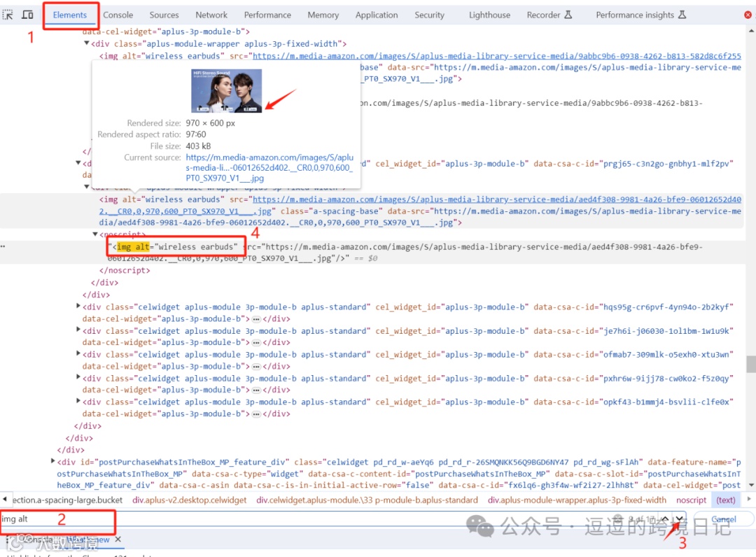Expand the ofmab7 celwidget div
The width and height of the screenshot is (756, 557).
(78, 353)
